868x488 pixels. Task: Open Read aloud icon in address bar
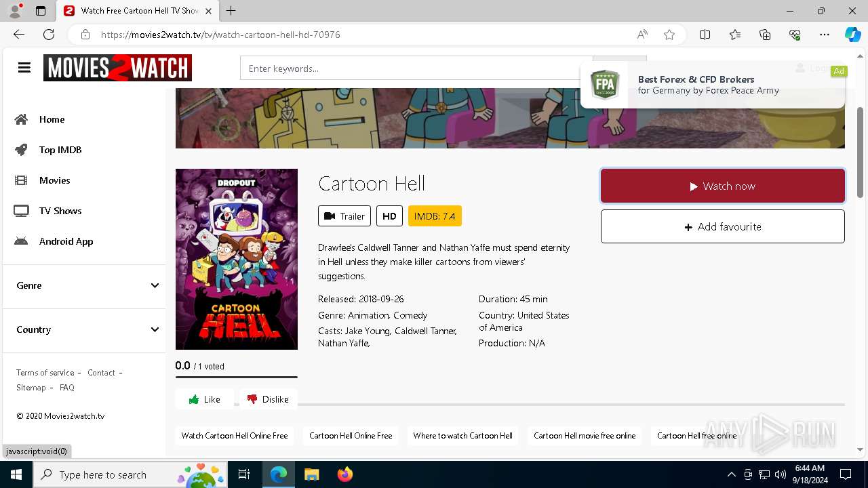click(642, 35)
